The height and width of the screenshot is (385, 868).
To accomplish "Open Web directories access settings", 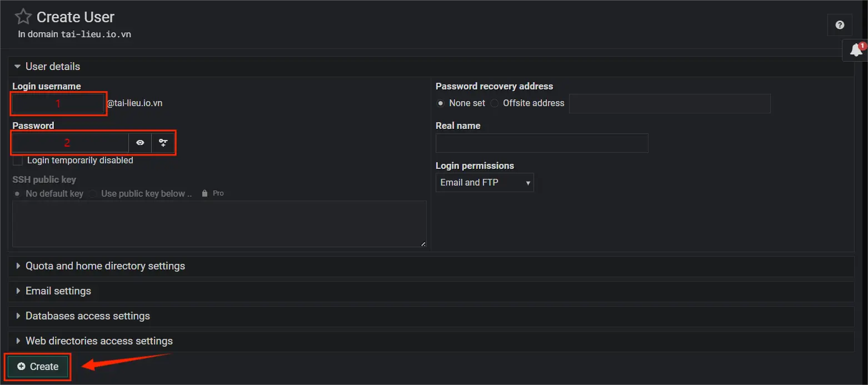I will (99, 341).
